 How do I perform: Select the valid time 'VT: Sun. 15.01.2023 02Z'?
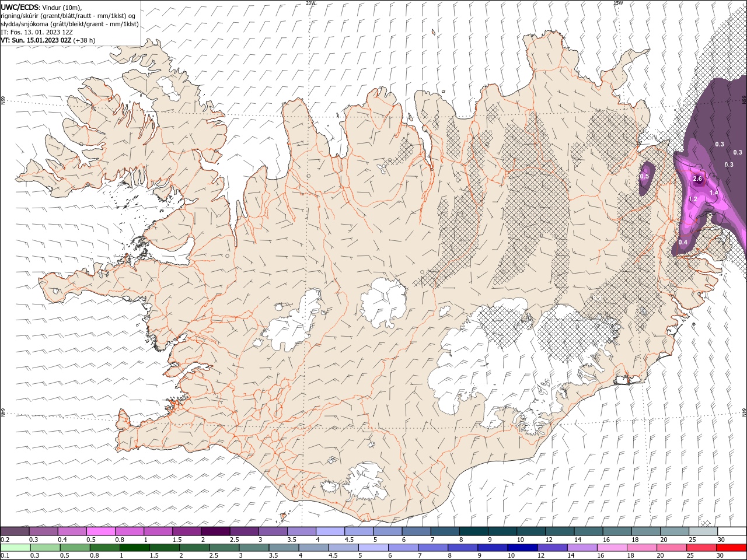[x=36, y=40]
